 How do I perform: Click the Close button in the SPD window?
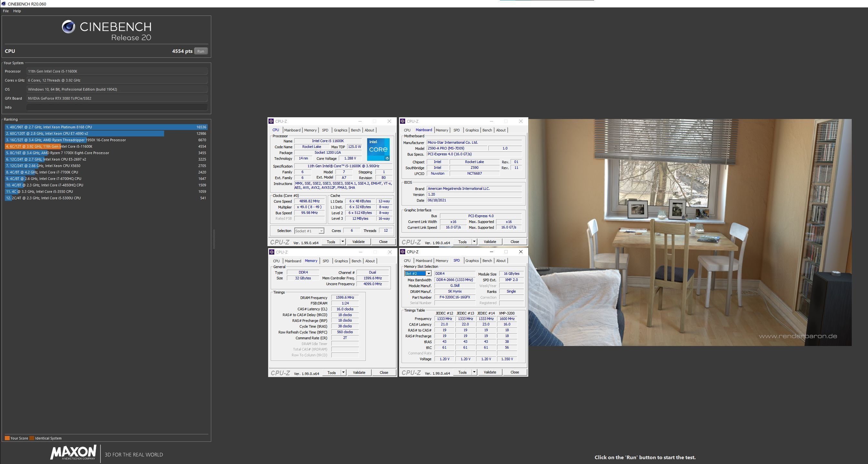coord(514,372)
